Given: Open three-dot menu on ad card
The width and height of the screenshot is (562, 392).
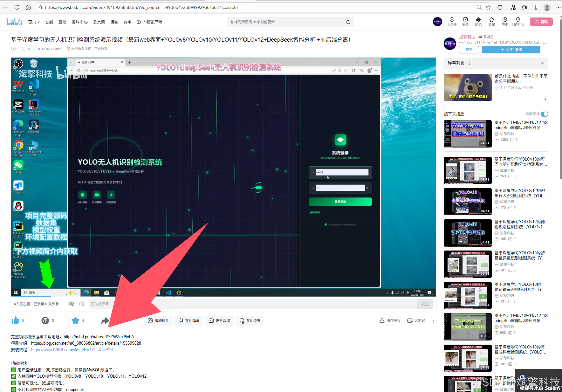Looking at the screenshot, I should pos(545,98).
